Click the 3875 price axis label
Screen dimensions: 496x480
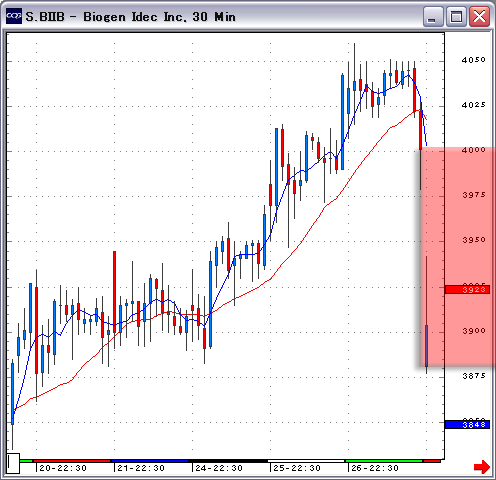pyautogui.click(x=474, y=376)
